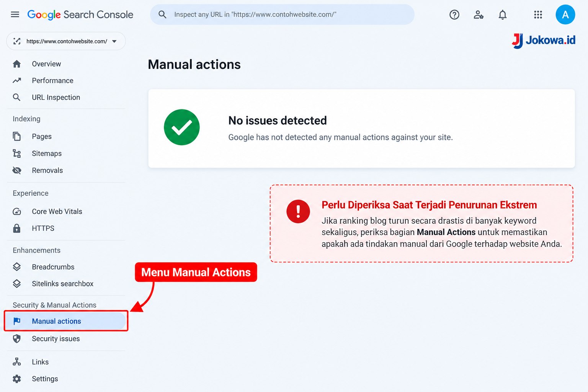The height and width of the screenshot is (392, 588).
Task: Select Manual actions in the sidebar
Action: tap(65, 321)
